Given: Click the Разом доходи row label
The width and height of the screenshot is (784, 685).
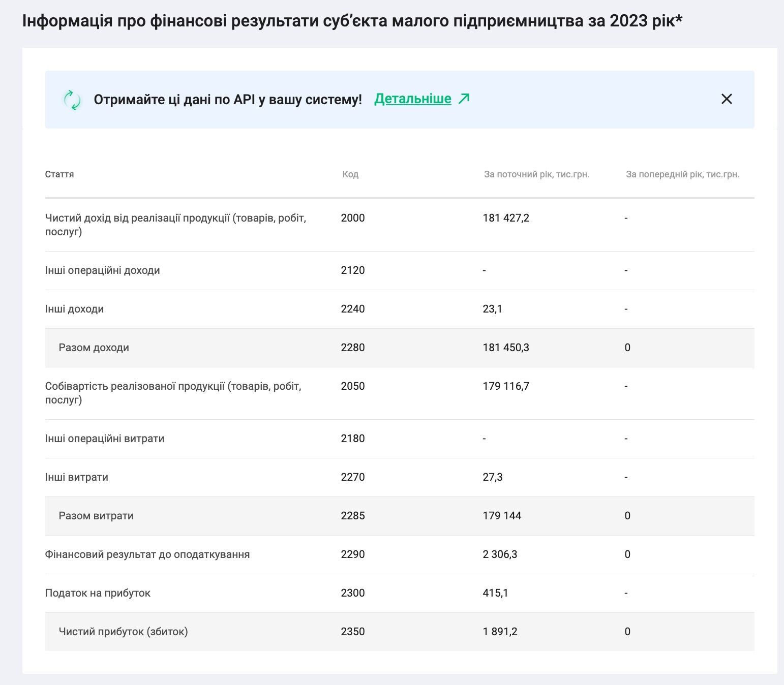Looking at the screenshot, I should click(94, 348).
